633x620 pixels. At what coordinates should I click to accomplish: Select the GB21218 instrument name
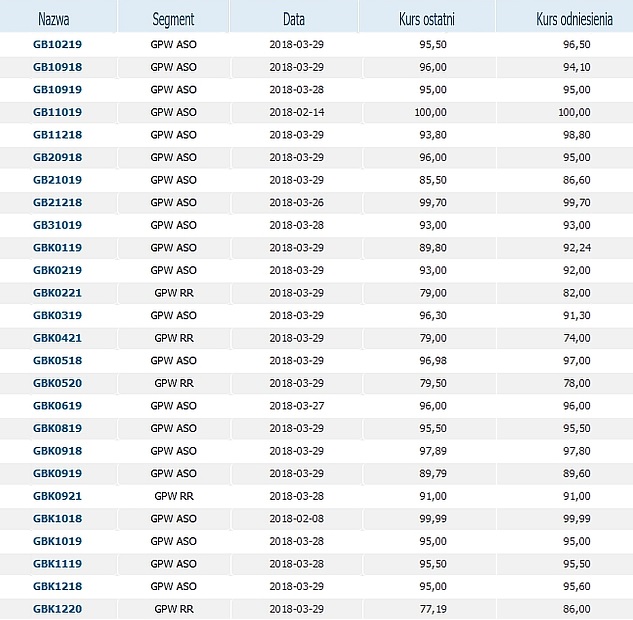pos(57,203)
